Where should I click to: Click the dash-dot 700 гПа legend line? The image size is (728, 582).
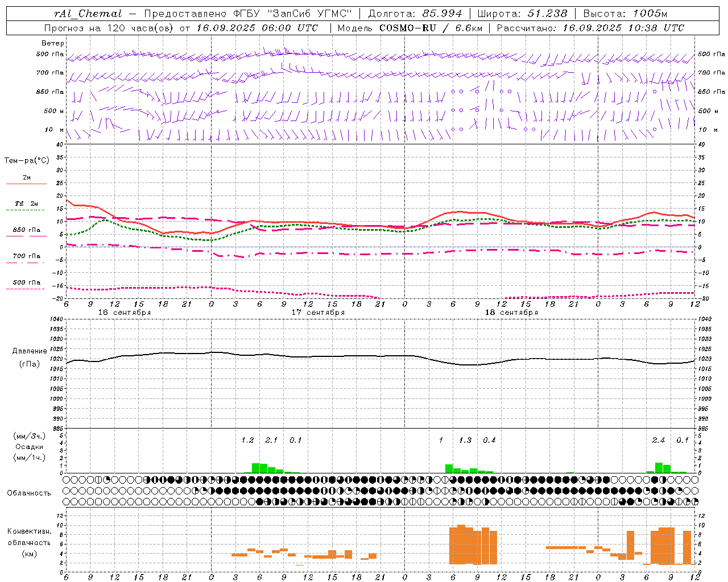pyautogui.click(x=25, y=263)
